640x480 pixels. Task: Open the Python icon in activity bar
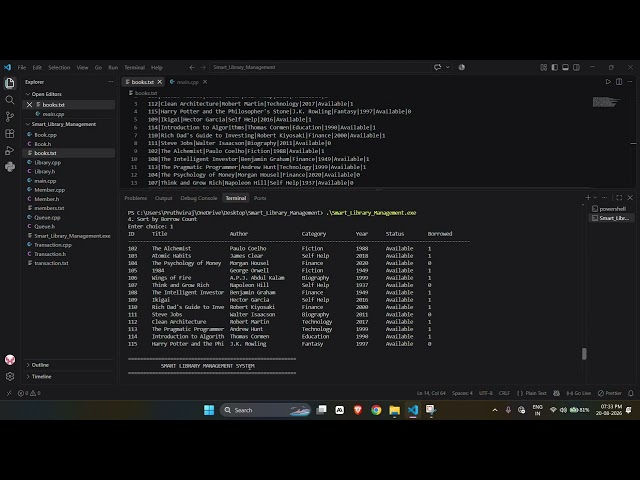pos(10,167)
